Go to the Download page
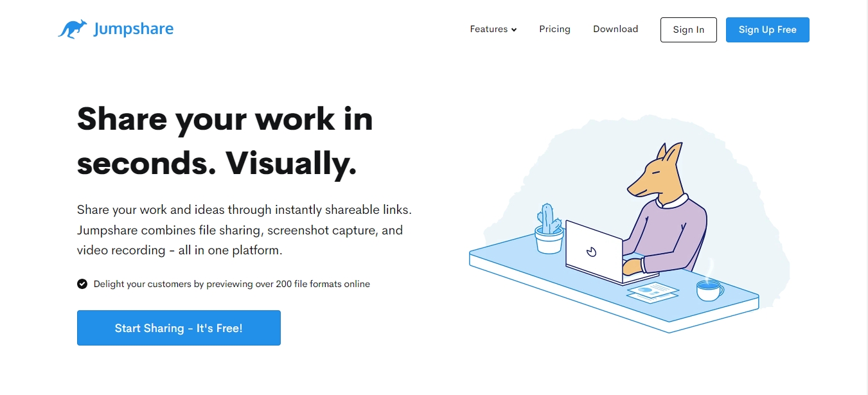Screen dimensions: 868x395 pos(616,29)
